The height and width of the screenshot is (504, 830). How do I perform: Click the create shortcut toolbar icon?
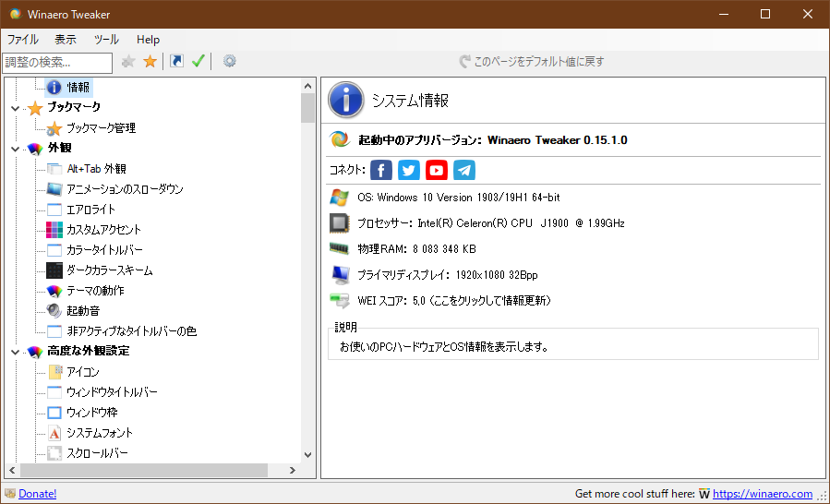pyautogui.click(x=176, y=62)
